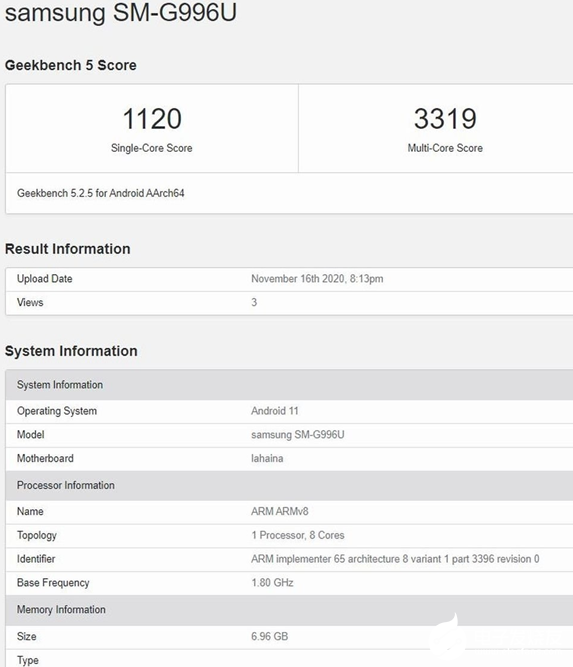573x667 pixels.
Task: Select the lahaina motherboard value
Action: click(267, 459)
